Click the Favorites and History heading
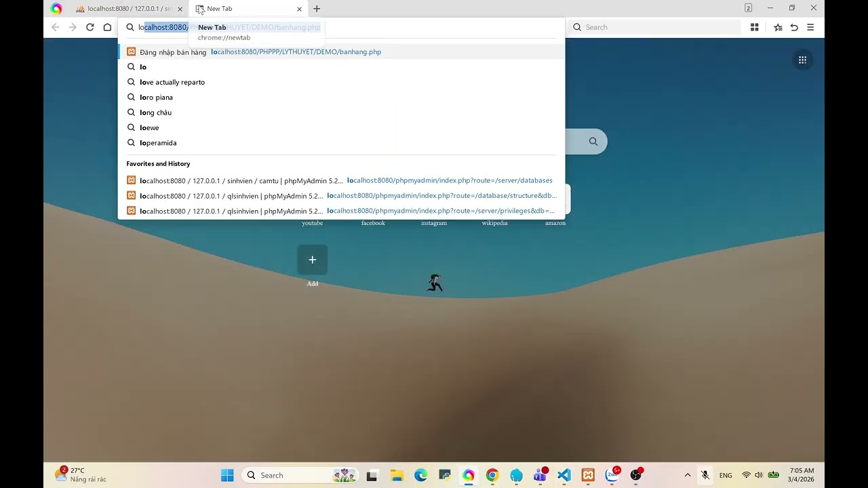868x488 pixels. (x=158, y=163)
